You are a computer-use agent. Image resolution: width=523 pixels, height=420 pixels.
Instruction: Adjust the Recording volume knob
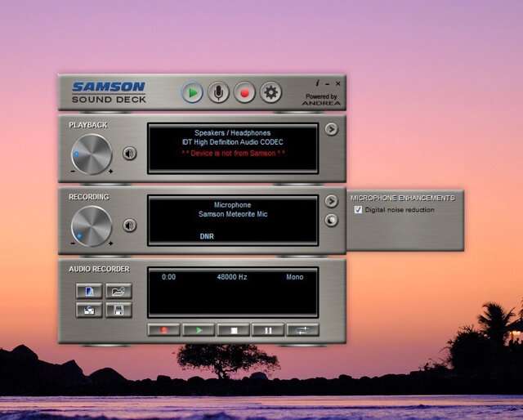92,226
